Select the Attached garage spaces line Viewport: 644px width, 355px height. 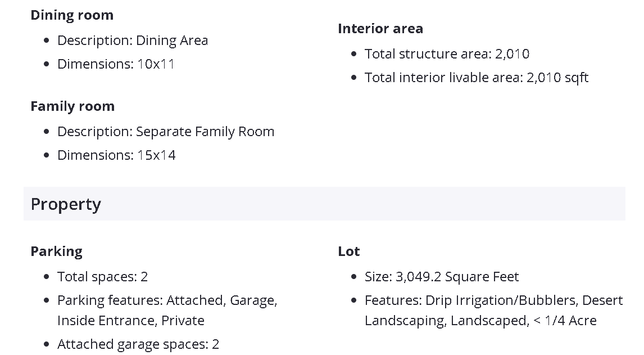138,344
